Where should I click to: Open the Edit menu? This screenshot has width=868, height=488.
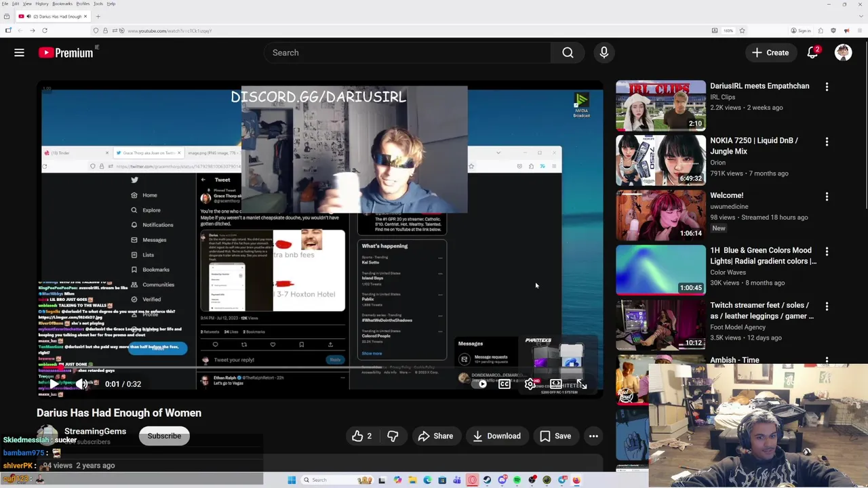click(x=16, y=3)
